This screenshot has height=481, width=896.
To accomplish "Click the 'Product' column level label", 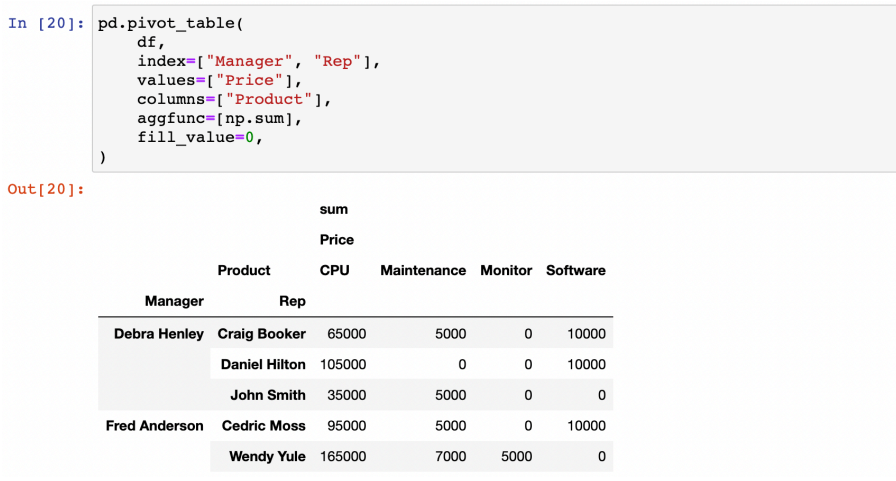I will tap(244, 271).
